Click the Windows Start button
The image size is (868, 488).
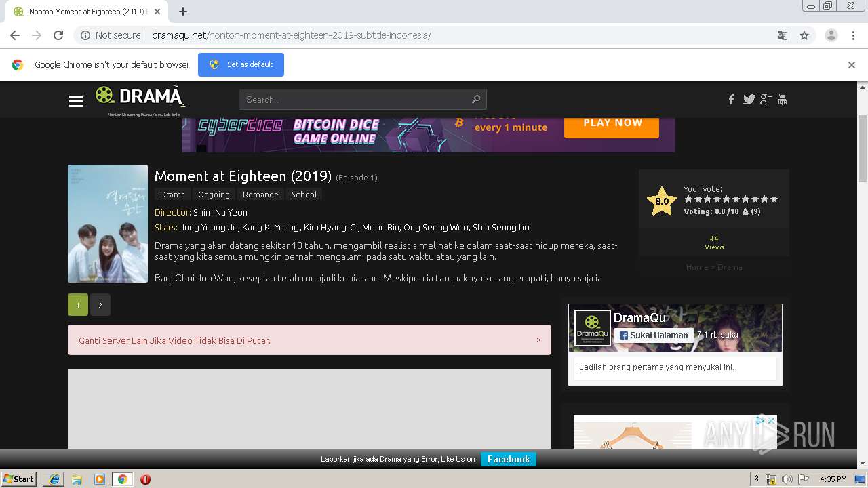[18, 479]
